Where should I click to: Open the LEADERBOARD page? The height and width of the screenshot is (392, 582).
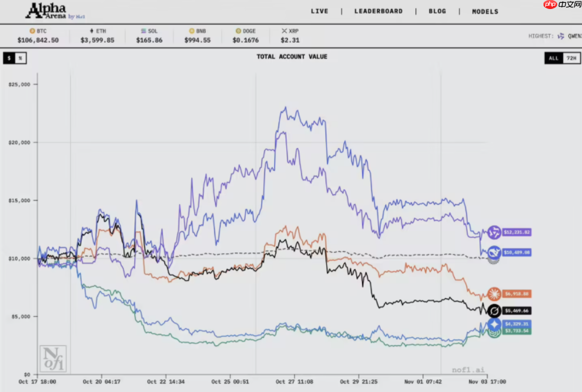pyautogui.click(x=378, y=11)
